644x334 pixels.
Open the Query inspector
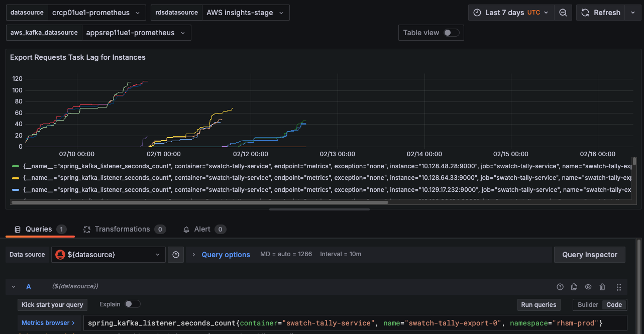point(589,255)
